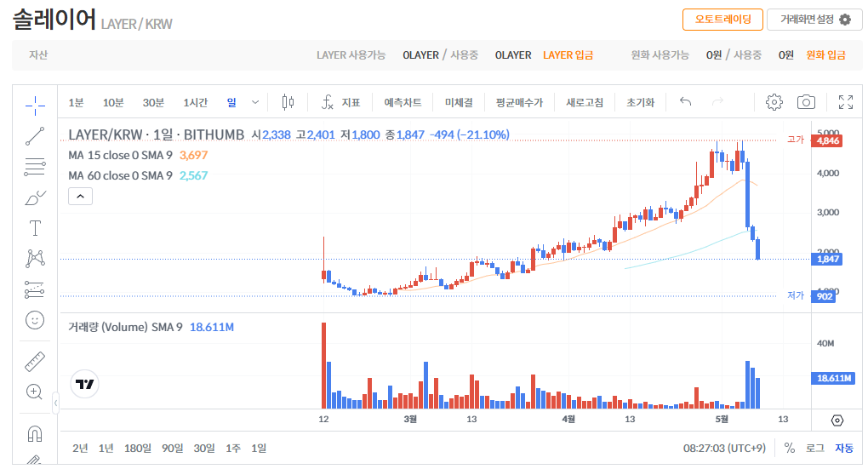The image size is (868, 469).
Task: Toggle 자동 auto scale
Action: 844,448
